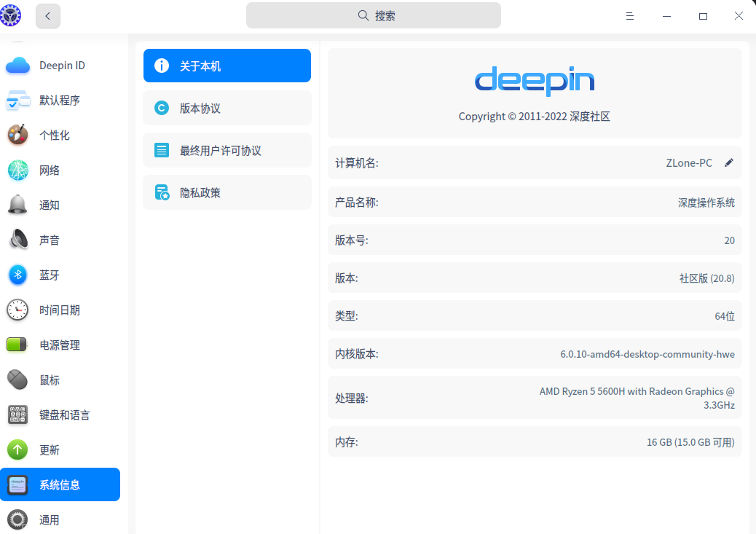Click the 处理器: label
Viewport: 756px width, 534px height.
352,398
